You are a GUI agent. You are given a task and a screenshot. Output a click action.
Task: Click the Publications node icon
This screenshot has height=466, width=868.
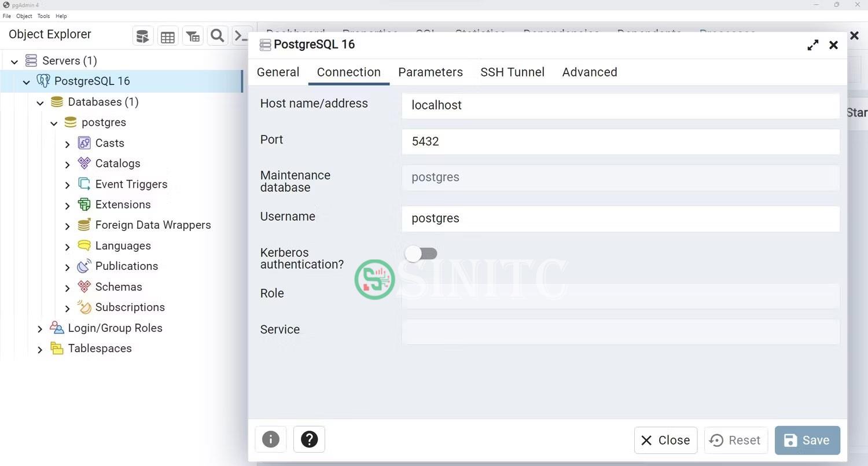(x=84, y=266)
